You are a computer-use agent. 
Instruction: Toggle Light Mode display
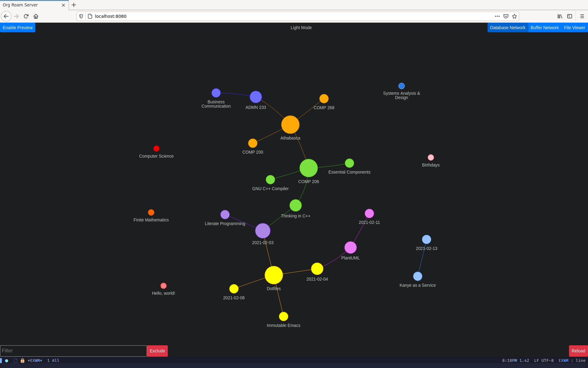[300, 28]
